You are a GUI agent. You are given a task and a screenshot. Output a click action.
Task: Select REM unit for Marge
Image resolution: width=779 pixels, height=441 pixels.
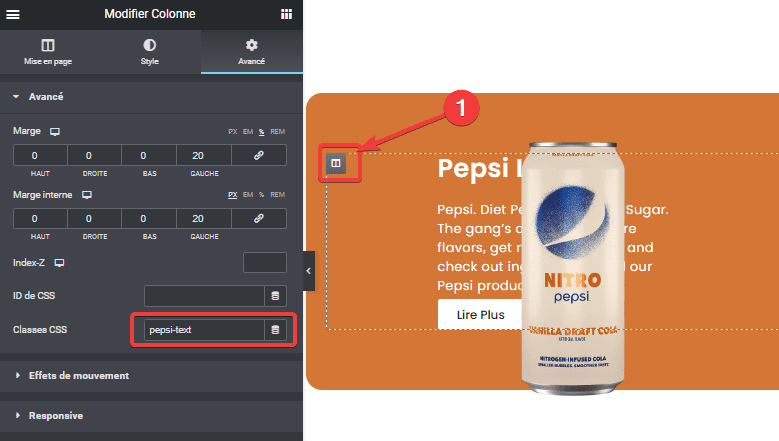[277, 132]
